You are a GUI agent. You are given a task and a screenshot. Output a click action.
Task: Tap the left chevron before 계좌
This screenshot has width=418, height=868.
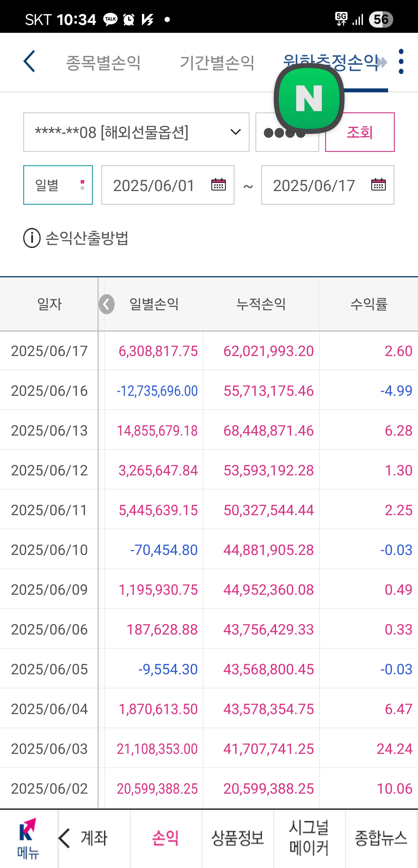point(64,838)
